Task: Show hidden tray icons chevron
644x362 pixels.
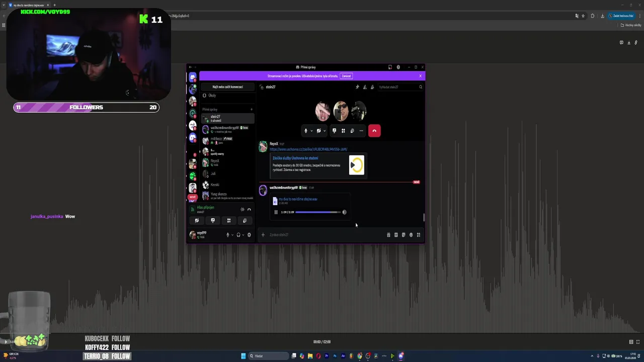Action: click(x=592, y=356)
